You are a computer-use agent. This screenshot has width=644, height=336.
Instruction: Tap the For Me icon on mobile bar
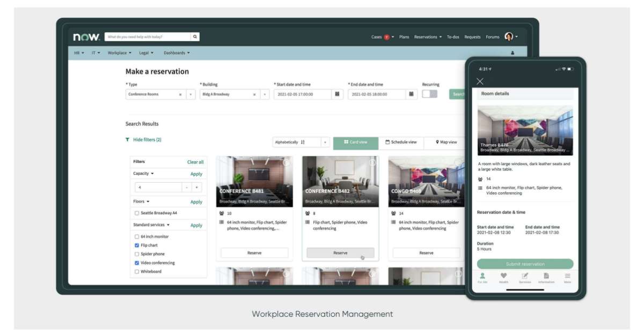tap(482, 275)
